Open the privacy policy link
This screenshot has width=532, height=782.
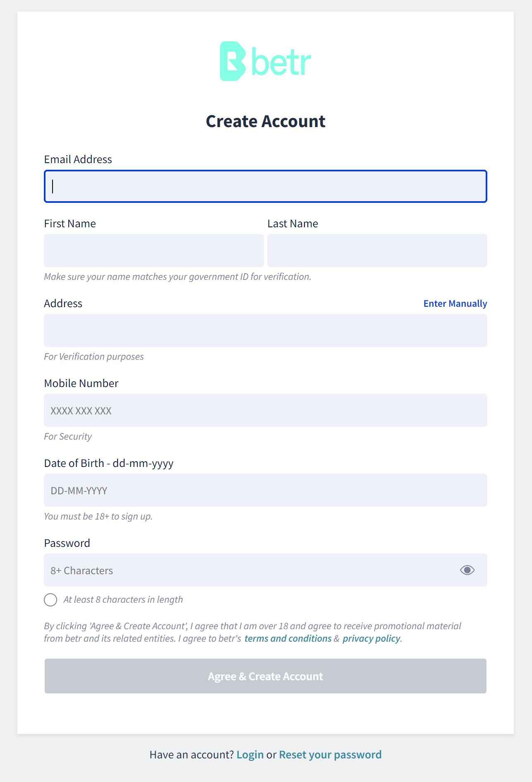tap(371, 638)
